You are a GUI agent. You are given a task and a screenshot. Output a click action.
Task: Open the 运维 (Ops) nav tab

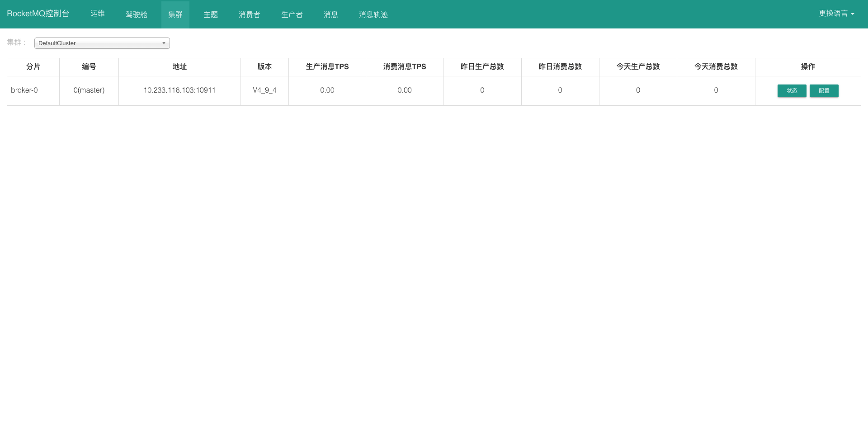[98, 14]
